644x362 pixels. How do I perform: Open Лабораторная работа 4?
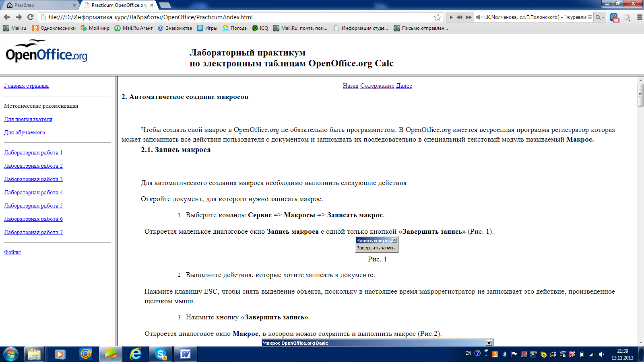pos(33,192)
